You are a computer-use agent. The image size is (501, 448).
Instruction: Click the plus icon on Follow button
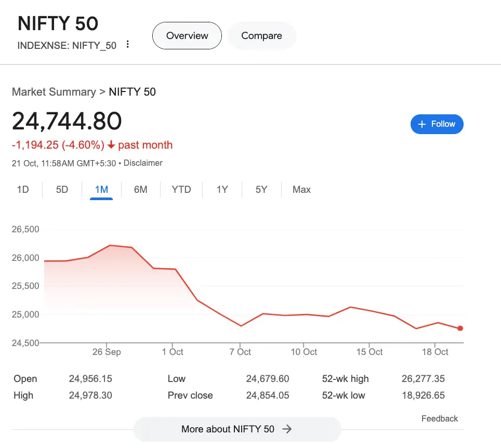click(422, 124)
